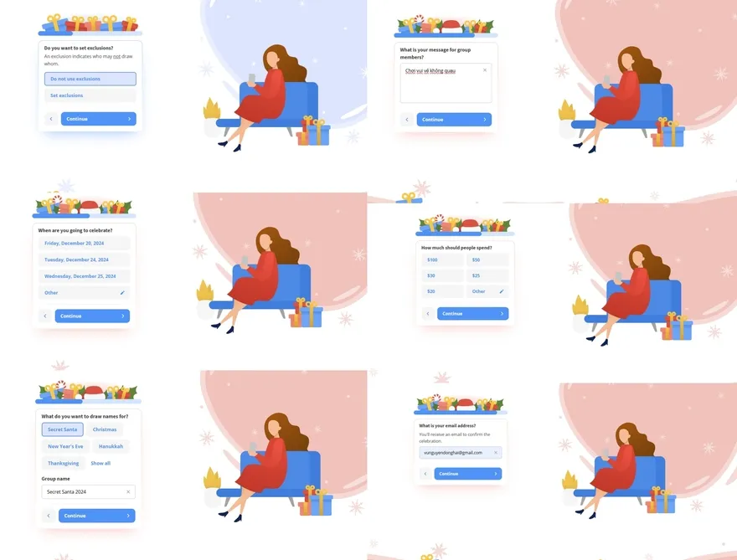Continue from the group message question
The image size is (737, 560).
454,120
